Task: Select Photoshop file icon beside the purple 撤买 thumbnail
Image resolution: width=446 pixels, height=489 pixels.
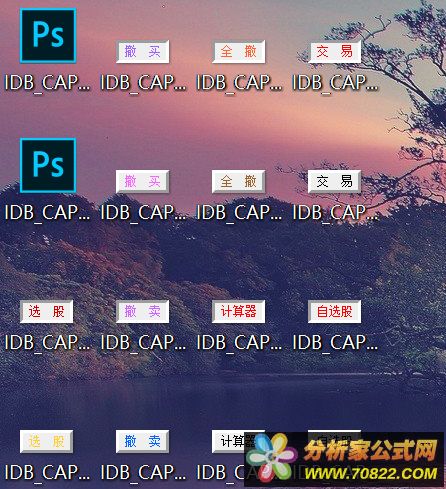Action: [48, 36]
